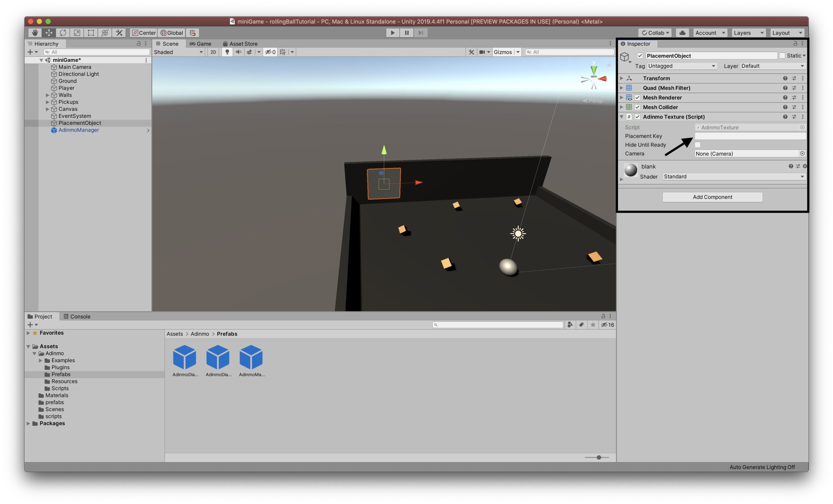Open the Collab button
The image size is (833, 504).
coord(655,33)
